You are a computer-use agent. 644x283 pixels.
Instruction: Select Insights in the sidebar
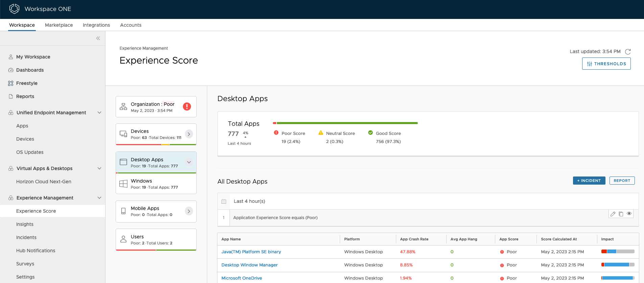(x=25, y=224)
